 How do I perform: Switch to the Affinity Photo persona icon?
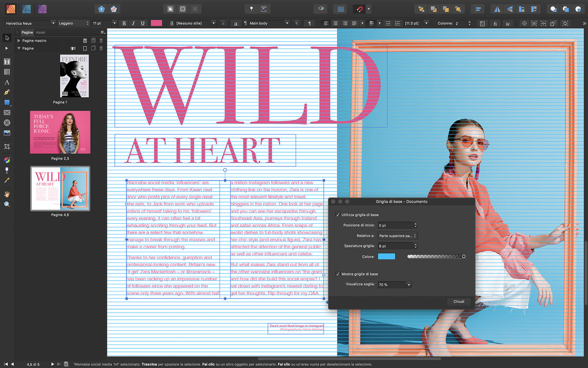[x=42, y=8]
